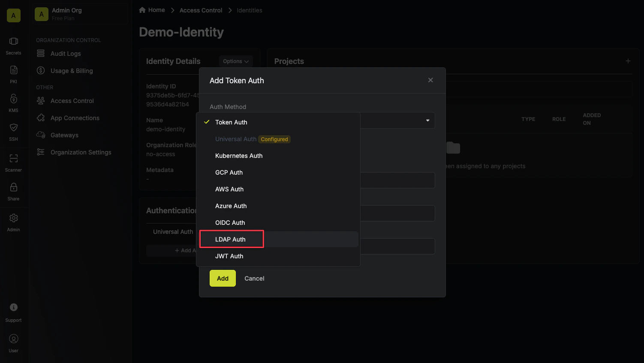Open the PKI section icon
644x363 pixels.
(x=14, y=70)
